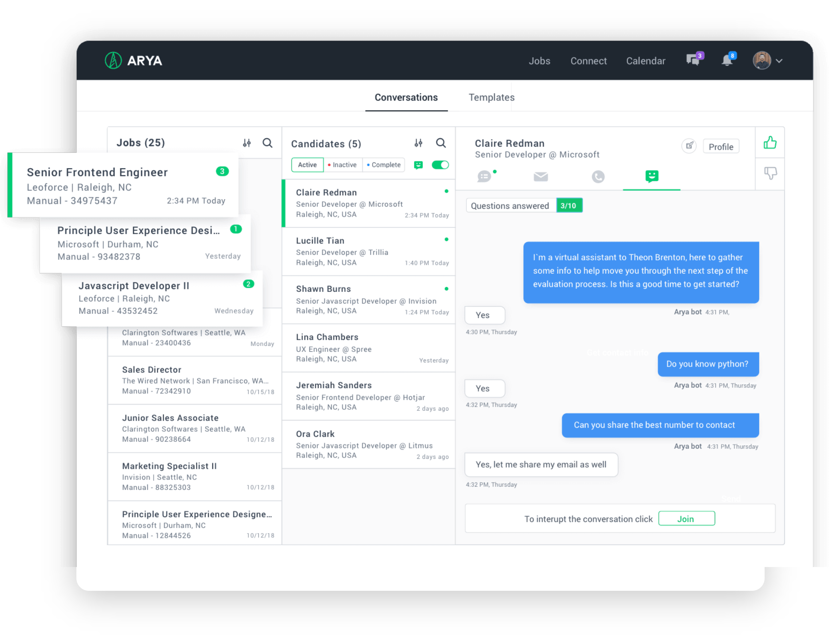
Task: Click the edit icon next to Profile
Action: (x=689, y=146)
